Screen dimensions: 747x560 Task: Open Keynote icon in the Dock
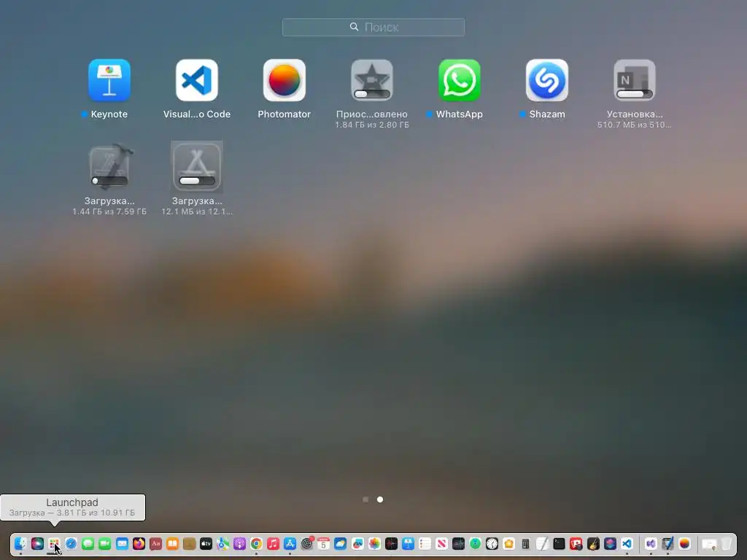click(409, 543)
